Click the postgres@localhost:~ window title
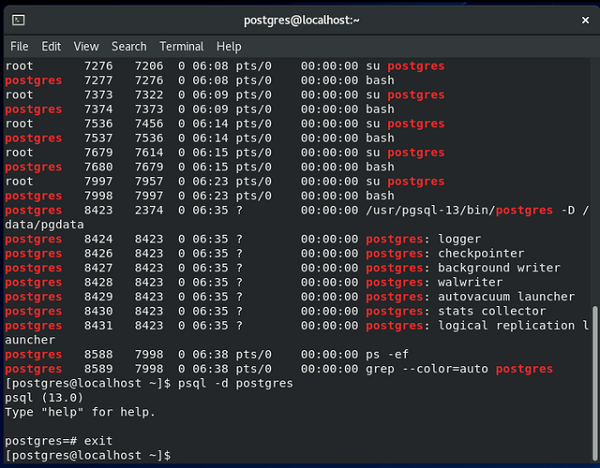Screen dimensions: 600x468 click(x=302, y=20)
